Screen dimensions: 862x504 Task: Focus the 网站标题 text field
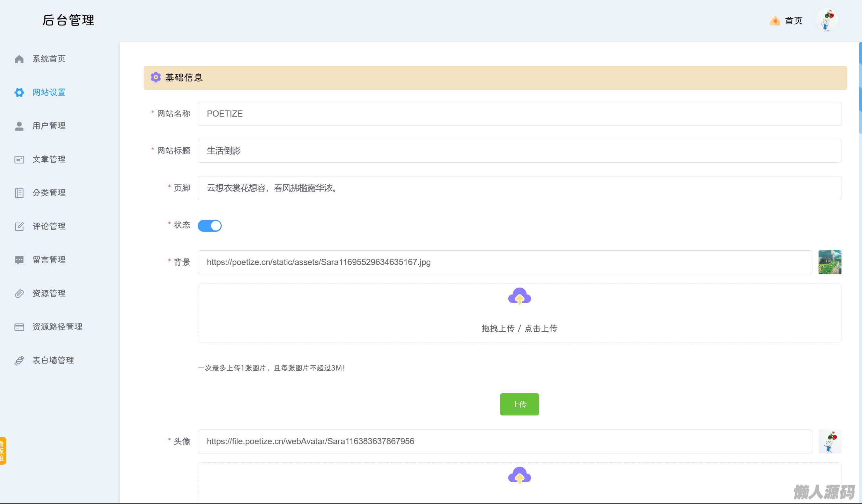[x=519, y=151]
